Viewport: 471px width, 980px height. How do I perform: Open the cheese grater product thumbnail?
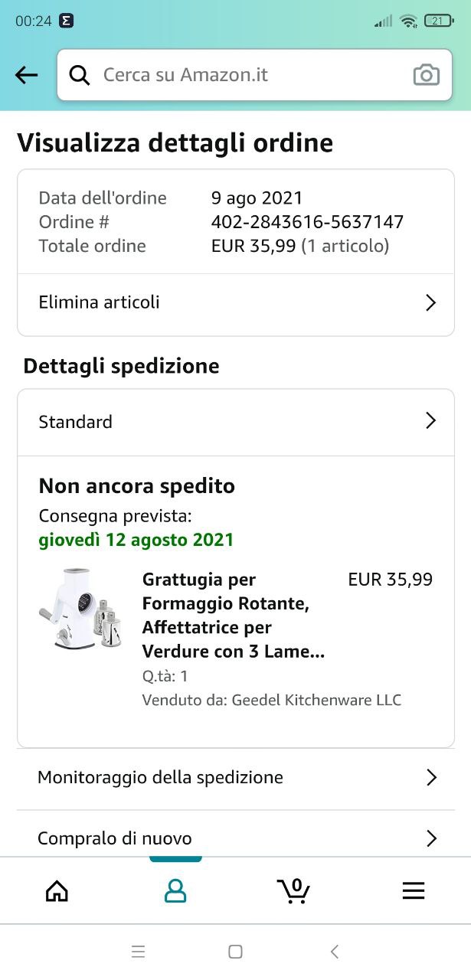(80, 609)
